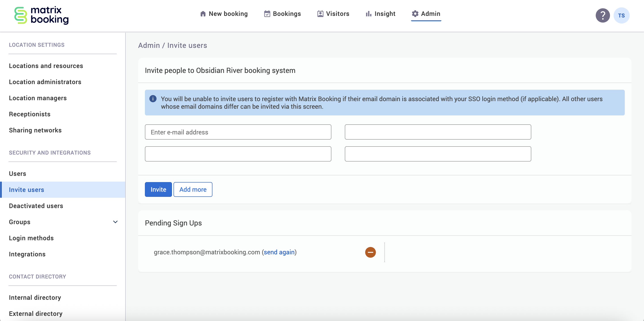This screenshot has height=321, width=644.
Task: Remove grace.thompson using the minus icon
Action: click(370, 252)
